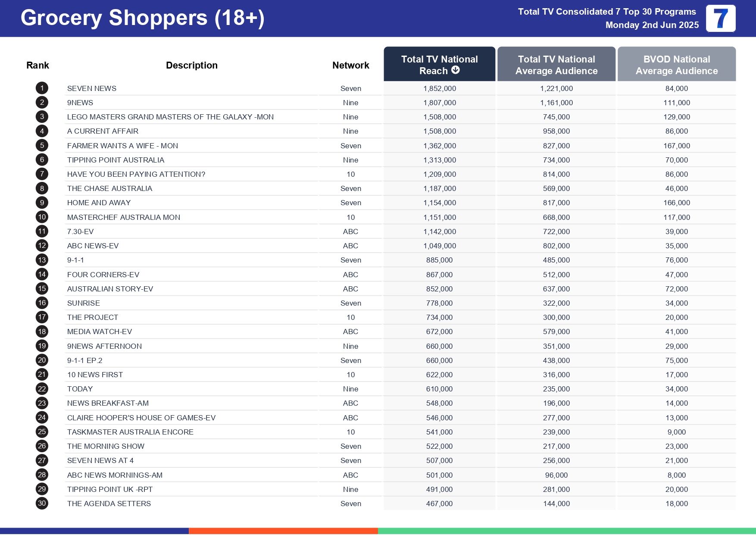Switch to Total TV National Average Audience column
The width and height of the screenshot is (756, 535).
pos(556,65)
